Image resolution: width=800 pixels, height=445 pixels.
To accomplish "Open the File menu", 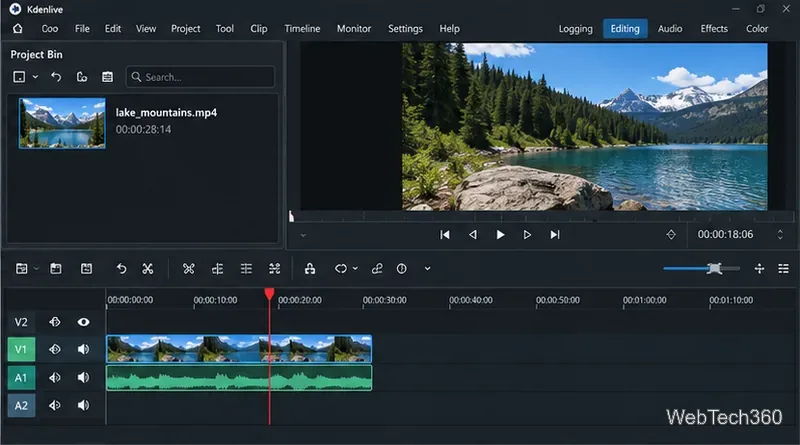I will coord(82,29).
